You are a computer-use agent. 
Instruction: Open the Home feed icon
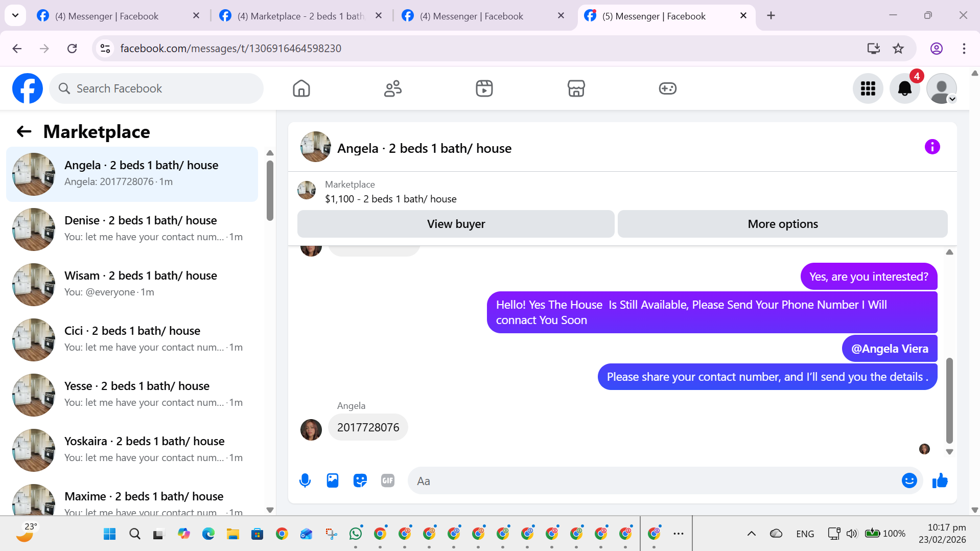click(x=301, y=88)
